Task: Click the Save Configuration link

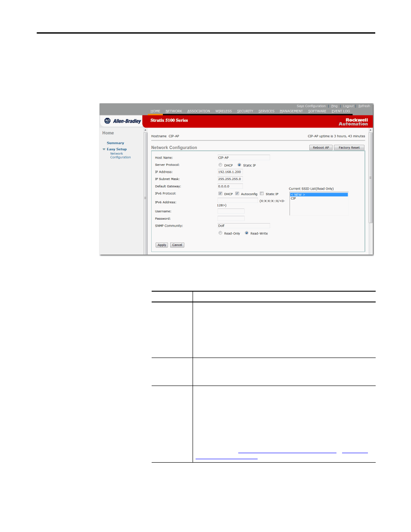Action: 311,106
